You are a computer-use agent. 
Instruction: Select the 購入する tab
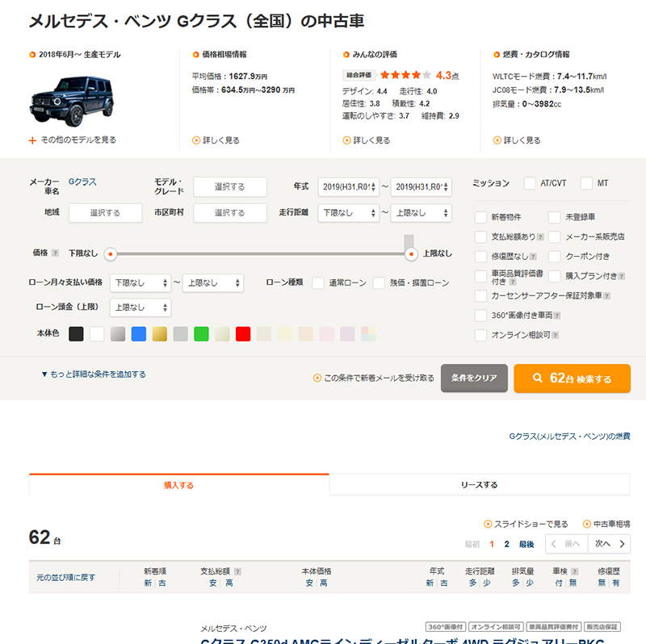click(178, 485)
